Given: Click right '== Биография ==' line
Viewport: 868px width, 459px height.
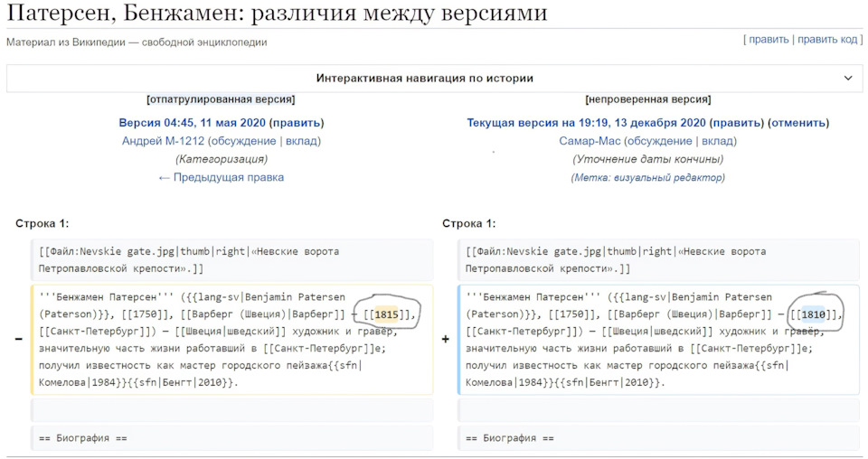Looking at the screenshot, I should tap(659, 438).
